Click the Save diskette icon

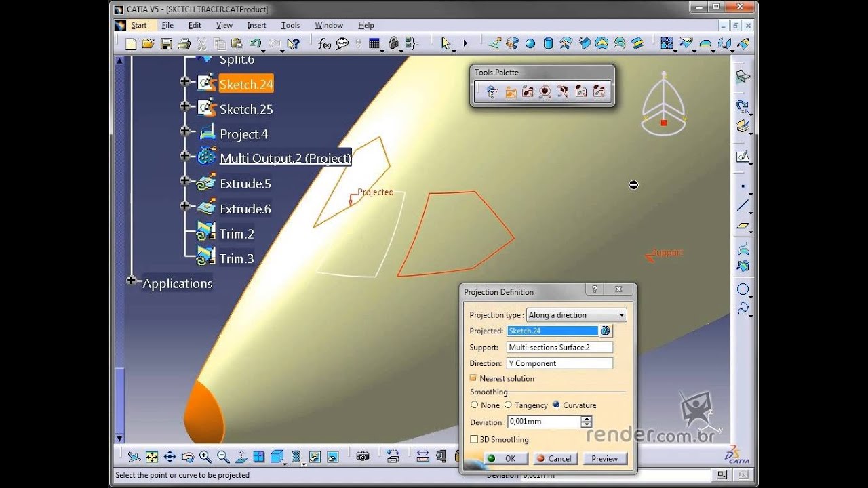[x=166, y=44]
